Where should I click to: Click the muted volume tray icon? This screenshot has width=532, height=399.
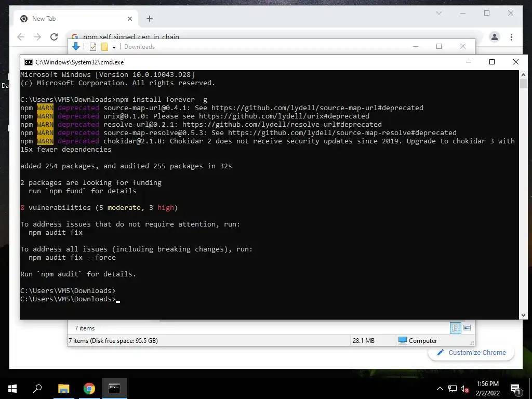coord(464,389)
